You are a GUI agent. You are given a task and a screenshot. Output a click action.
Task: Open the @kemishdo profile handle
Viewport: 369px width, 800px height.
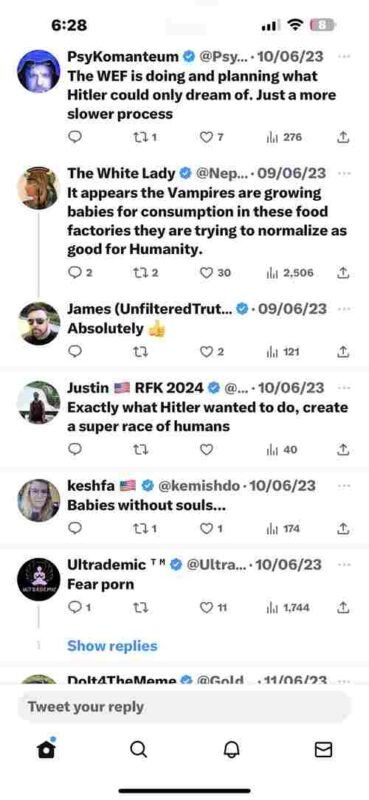pos(199,486)
